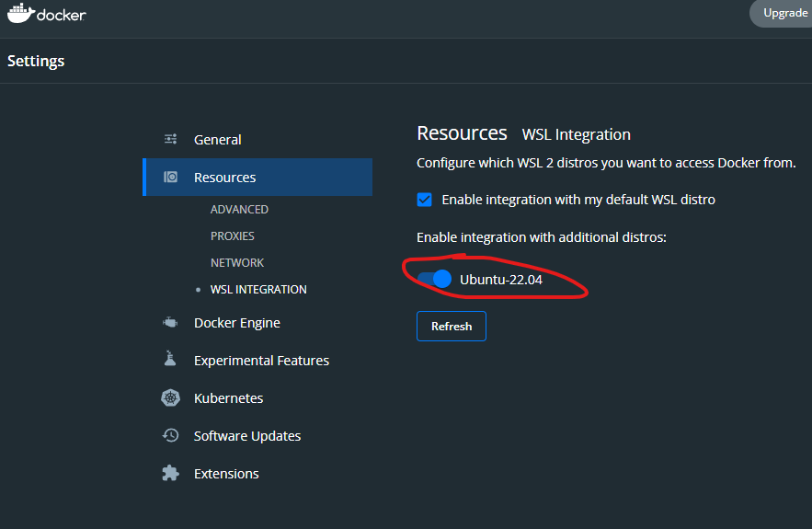Viewport: 812px width, 529px height.
Task: Click the General sliders icon
Action: click(x=170, y=140)
